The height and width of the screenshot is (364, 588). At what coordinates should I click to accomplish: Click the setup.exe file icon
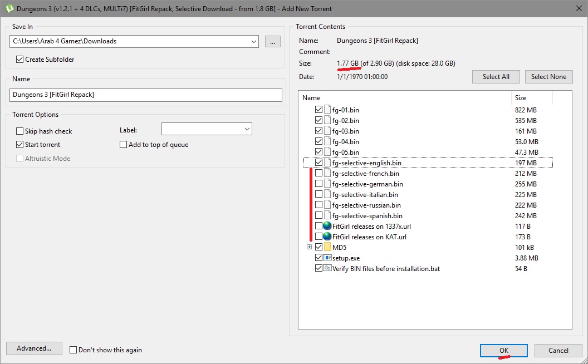pos(327,258)
